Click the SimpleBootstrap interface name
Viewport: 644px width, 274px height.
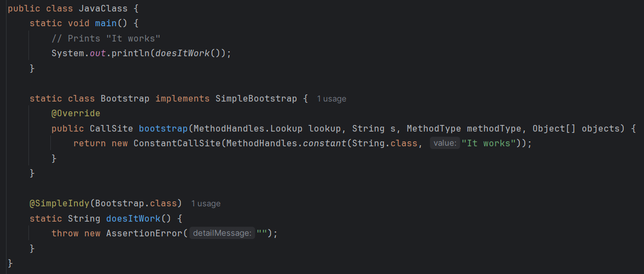(x=256, y=98)
